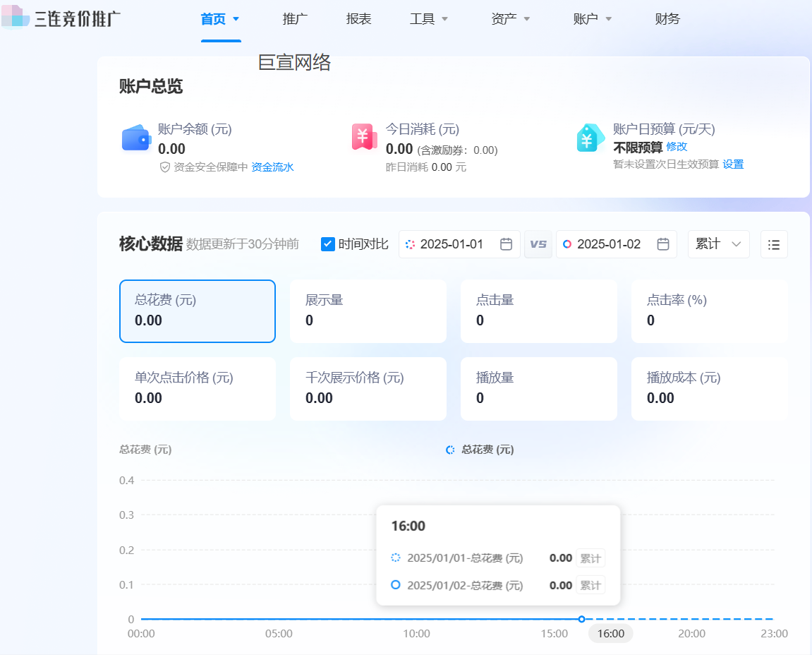Select the 点击量 metric card

pyautogui.click(x=538, y=311)
